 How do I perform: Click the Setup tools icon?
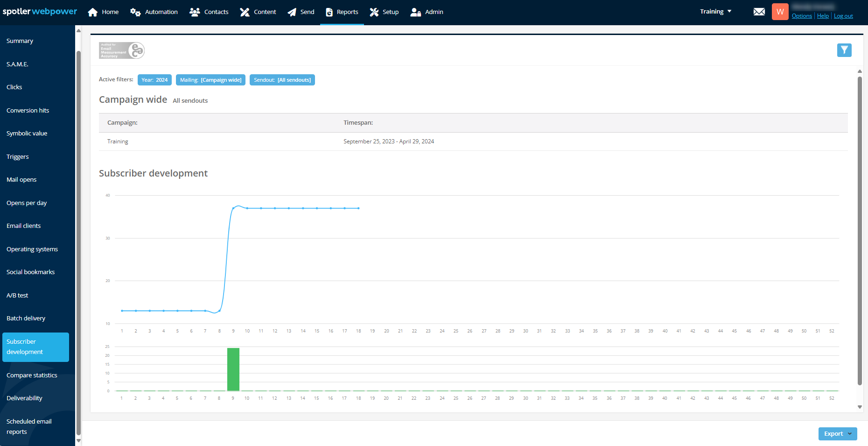click(374, 12)
